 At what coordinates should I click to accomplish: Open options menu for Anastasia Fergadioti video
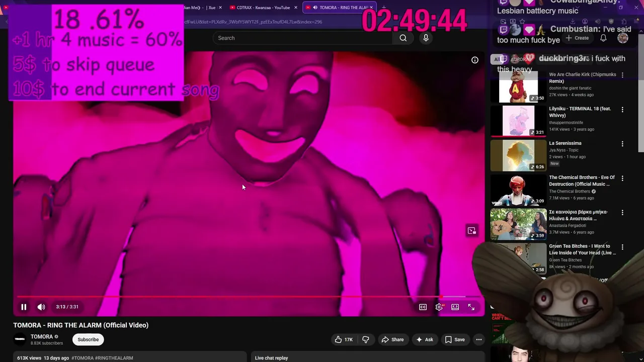click(x=622, y=213)
